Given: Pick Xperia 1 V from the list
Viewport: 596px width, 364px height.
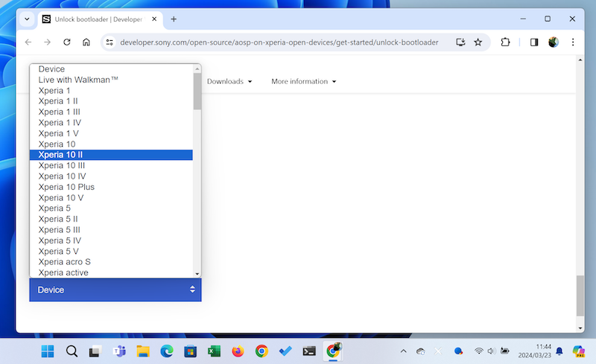Looking at the screenshot, I should pyautogui.click(x=111, y=133).
